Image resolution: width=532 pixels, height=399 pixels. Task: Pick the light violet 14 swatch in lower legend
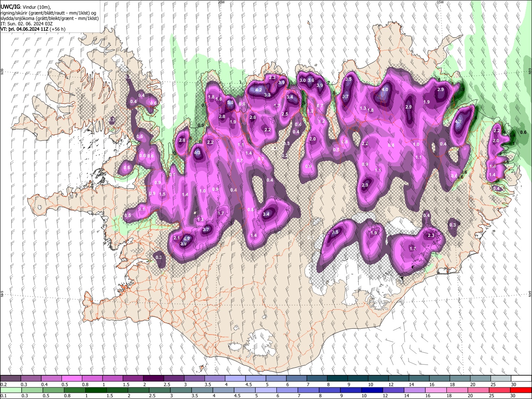414,390
